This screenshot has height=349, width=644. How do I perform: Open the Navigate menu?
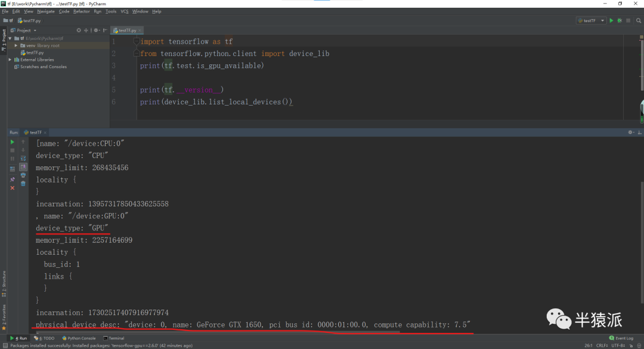45,11
